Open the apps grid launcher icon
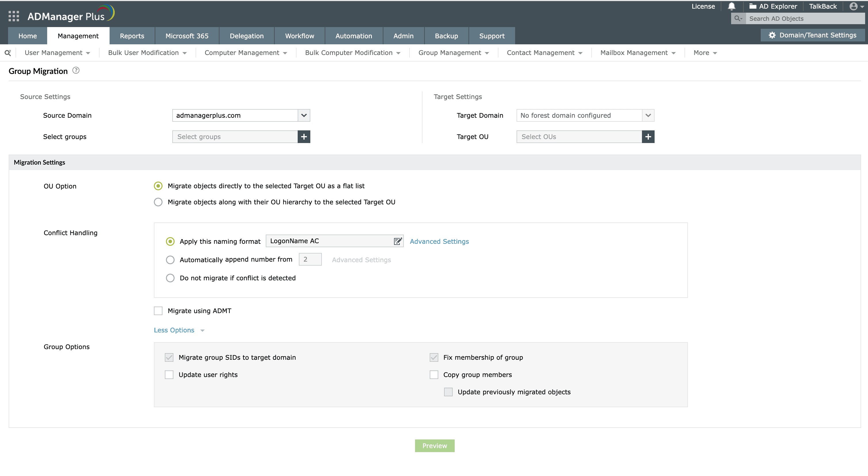868x476 pixels. [x=14, y=16]
